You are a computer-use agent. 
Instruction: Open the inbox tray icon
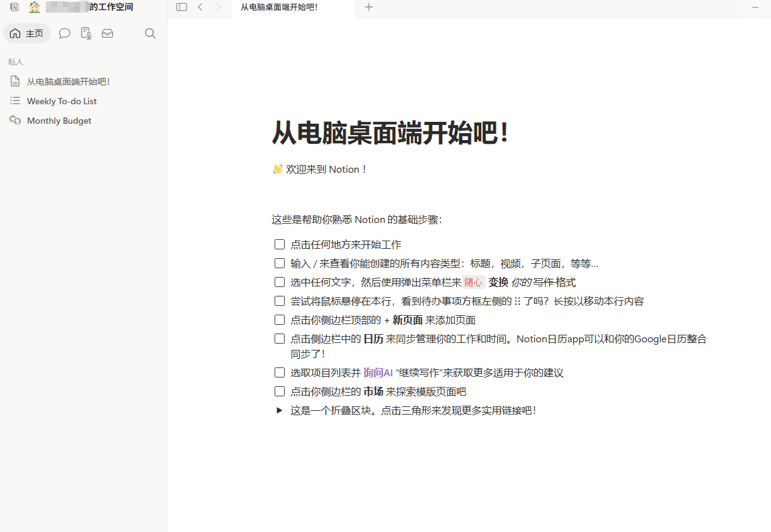coord(107,33)
